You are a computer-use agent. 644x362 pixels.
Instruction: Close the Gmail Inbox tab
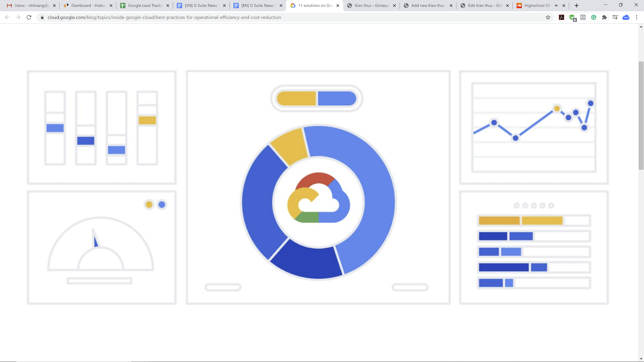tap(54, 6)
